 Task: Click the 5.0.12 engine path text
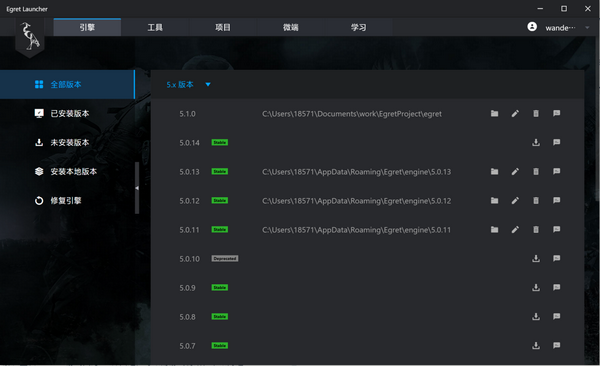(356, 201)
